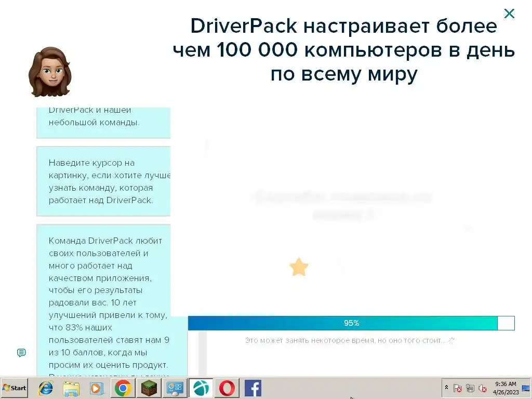Image resolution: width=532 pixels, height=399 pixels.
Task: Click the yellow star rating icon
Action: pos(299,267)
